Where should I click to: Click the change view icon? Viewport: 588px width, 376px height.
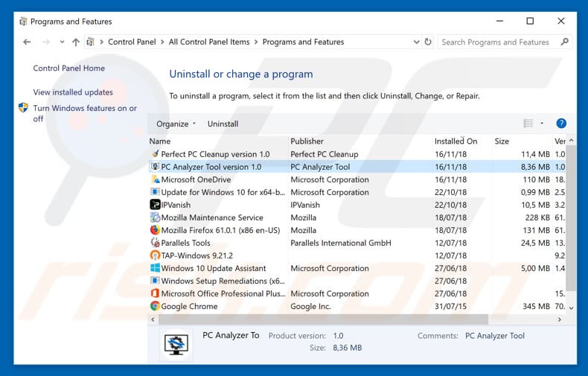coord(528,124)
